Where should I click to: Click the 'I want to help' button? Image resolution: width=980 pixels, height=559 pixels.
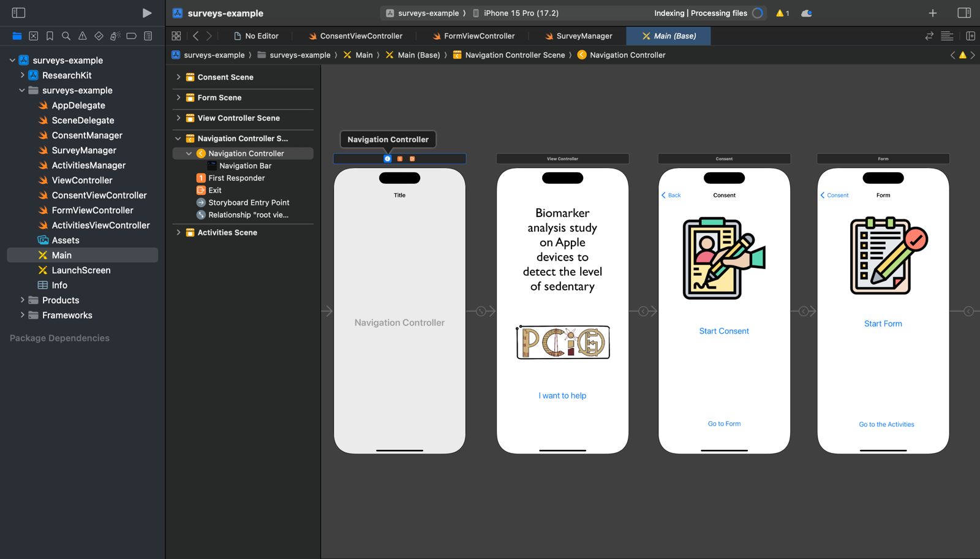(x=562, y=395)
